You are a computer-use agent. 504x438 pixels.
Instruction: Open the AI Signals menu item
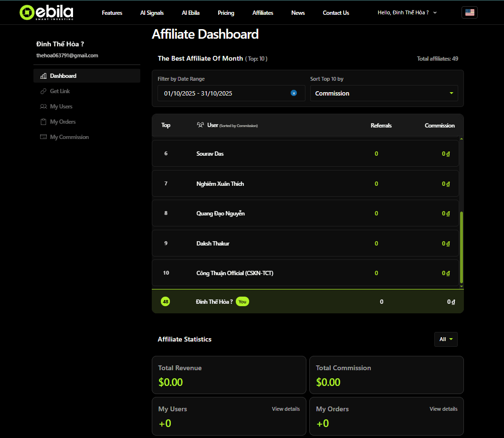click(152, 13)
